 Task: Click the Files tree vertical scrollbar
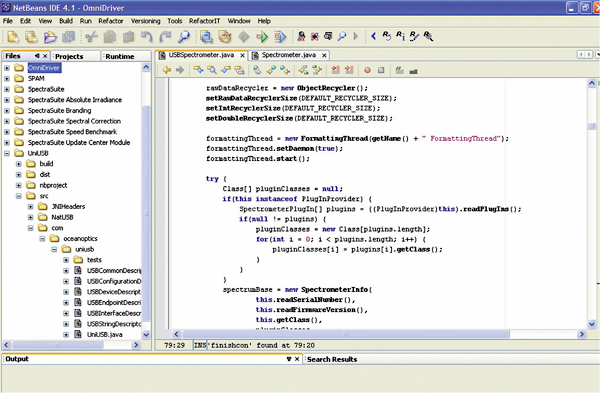tap(146, 214)
